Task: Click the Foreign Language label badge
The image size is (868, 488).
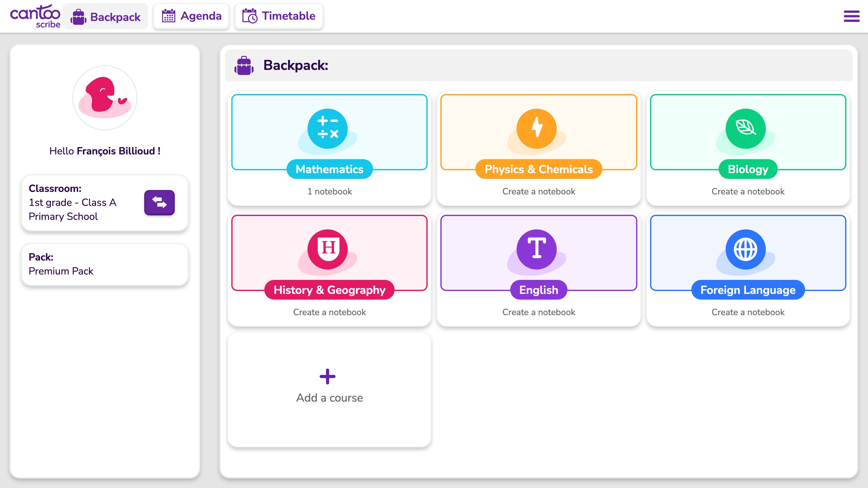Action: pyautogui.click(x=748, y=290)
